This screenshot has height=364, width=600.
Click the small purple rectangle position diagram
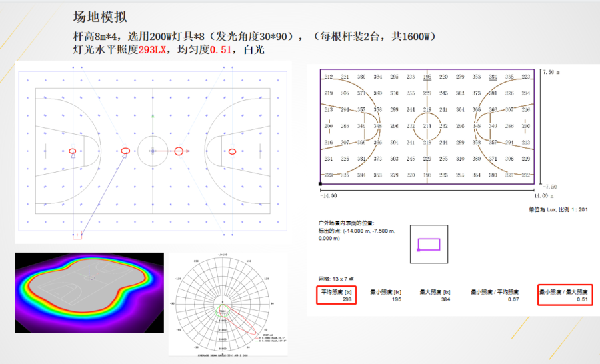(x=429, y=243)
